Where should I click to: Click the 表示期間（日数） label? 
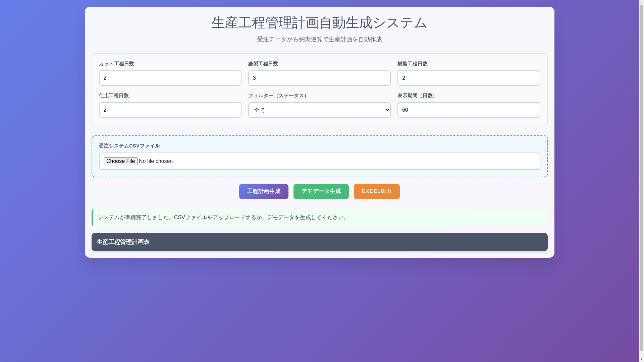coord(417,96)
